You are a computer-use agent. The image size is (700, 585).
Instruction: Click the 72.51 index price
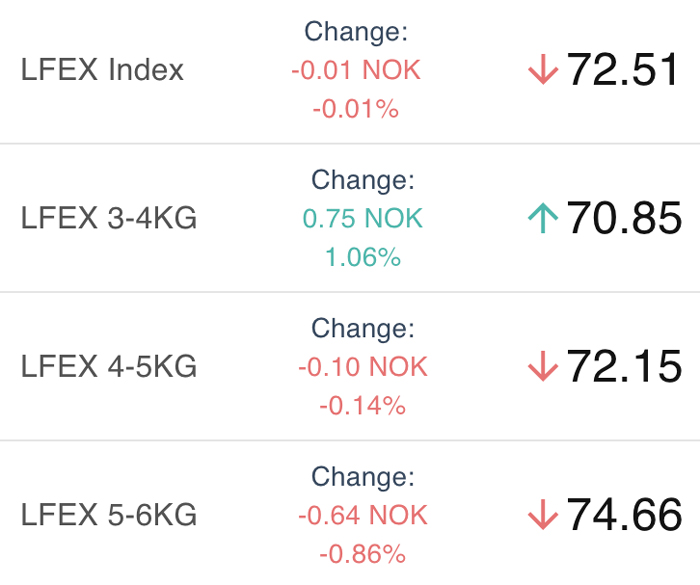pos(623,70)
